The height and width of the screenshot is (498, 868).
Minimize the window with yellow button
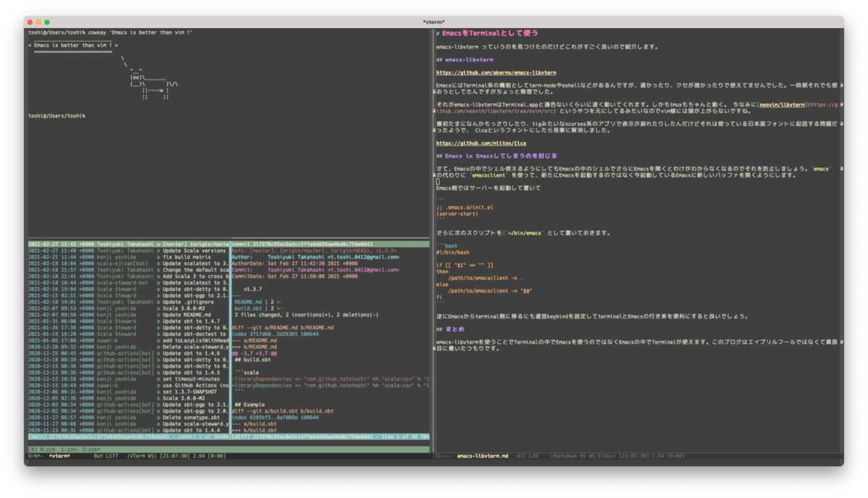click(x=38, y=22)
